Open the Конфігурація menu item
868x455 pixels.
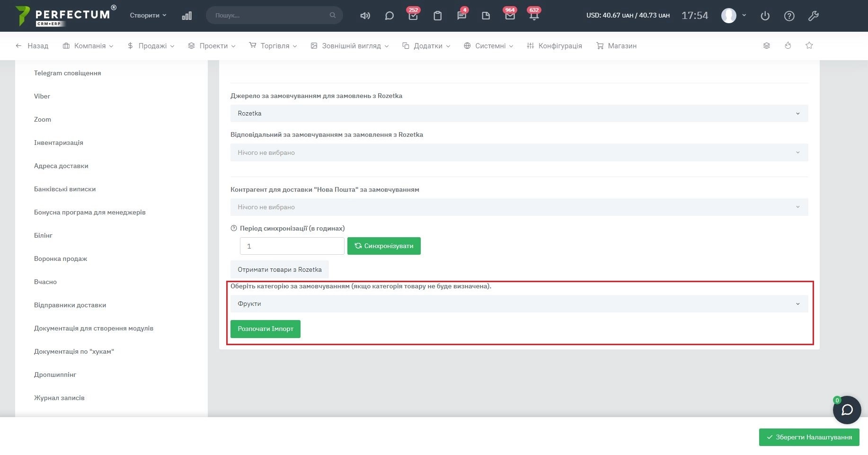554,46
